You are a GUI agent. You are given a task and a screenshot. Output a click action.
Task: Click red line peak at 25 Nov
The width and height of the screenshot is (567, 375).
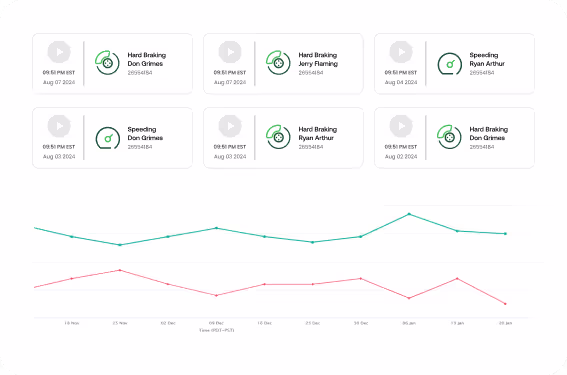(x=120, y=270)
